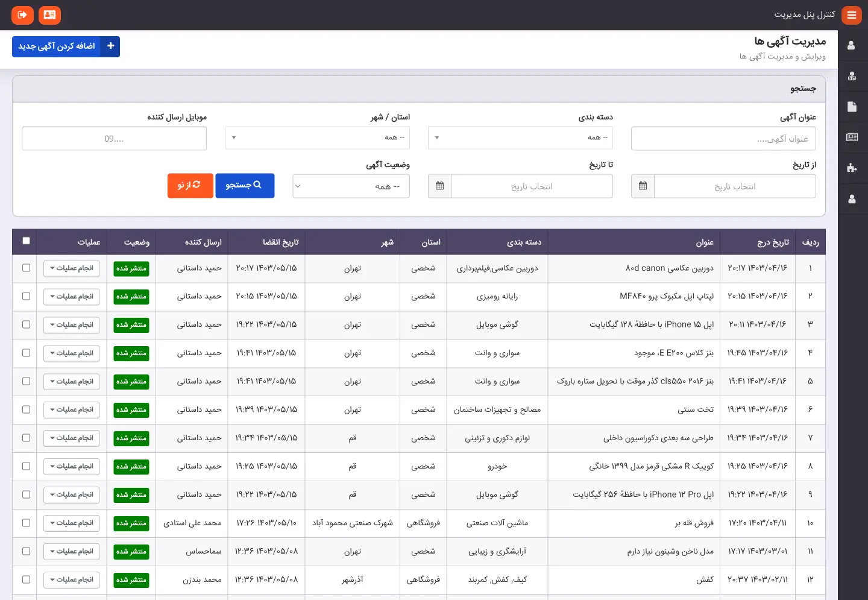This screenshot has width=868, height=600.
Task: Toggle the orange hamburger menu button
Action: pos(851,15)
